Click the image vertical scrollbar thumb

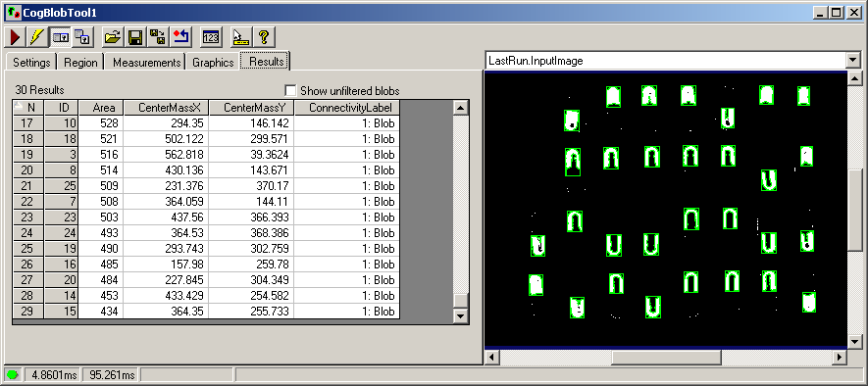click(x=854, y=210)
